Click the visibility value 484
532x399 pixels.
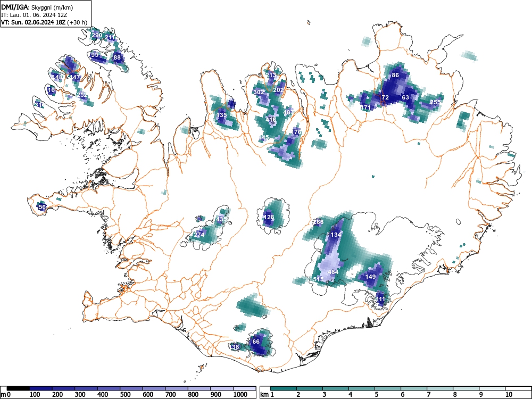(x=333, y=272)
